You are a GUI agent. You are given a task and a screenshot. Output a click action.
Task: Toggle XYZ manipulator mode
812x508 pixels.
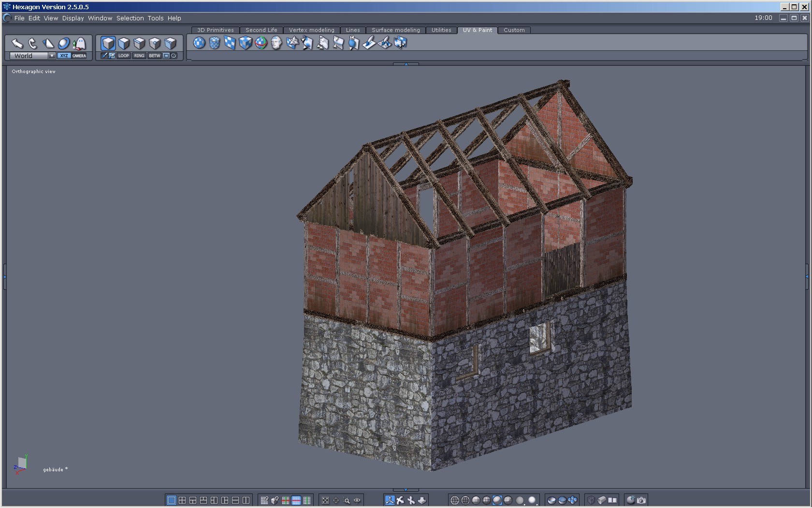pos(64,56)
